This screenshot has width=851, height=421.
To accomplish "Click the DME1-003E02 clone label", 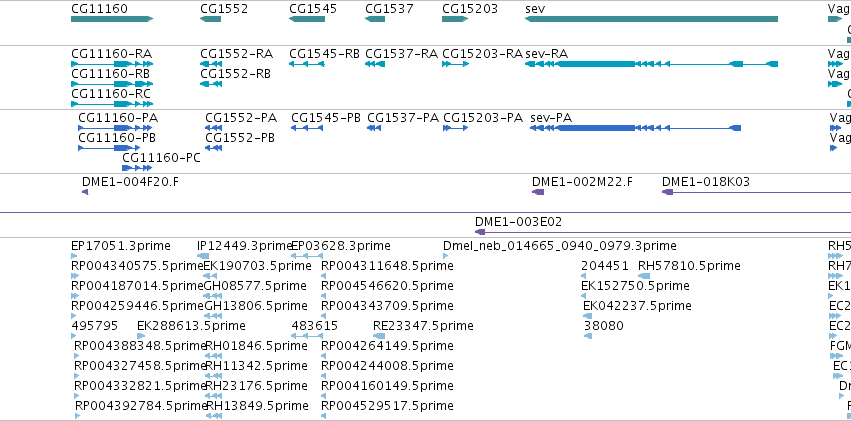I will [518, 222].
